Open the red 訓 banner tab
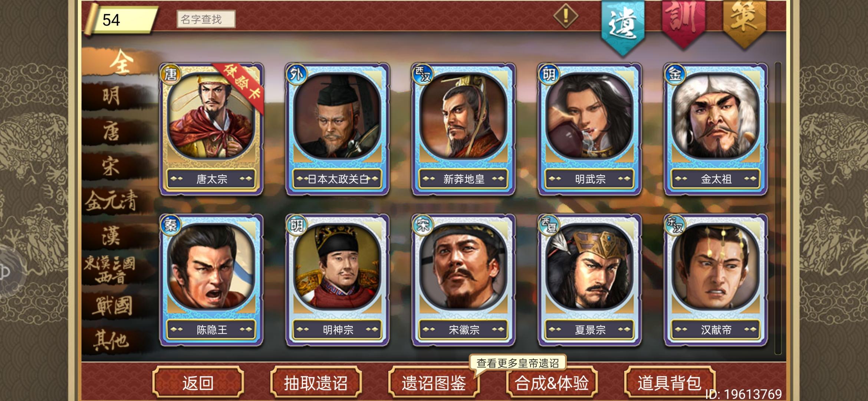The height and width of the screenshot is (401, 868). pos(684,23)
